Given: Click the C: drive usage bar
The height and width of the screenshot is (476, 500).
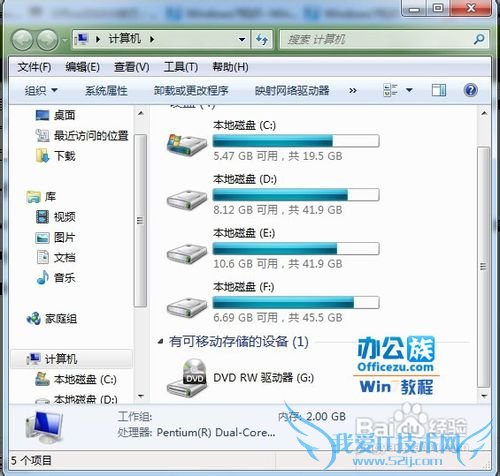Looking at the screenshot, I should pos(296,141).
